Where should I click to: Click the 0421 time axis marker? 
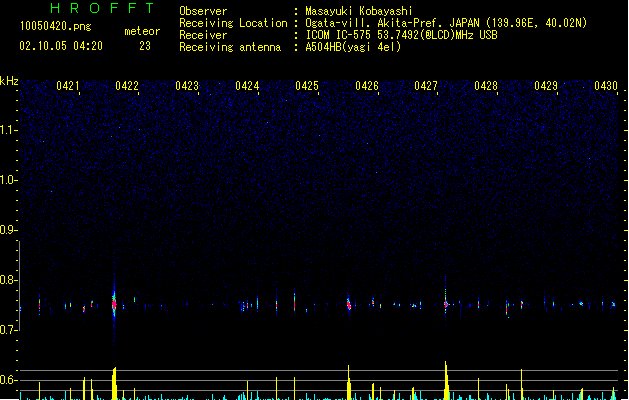click(x=67, y=86)
